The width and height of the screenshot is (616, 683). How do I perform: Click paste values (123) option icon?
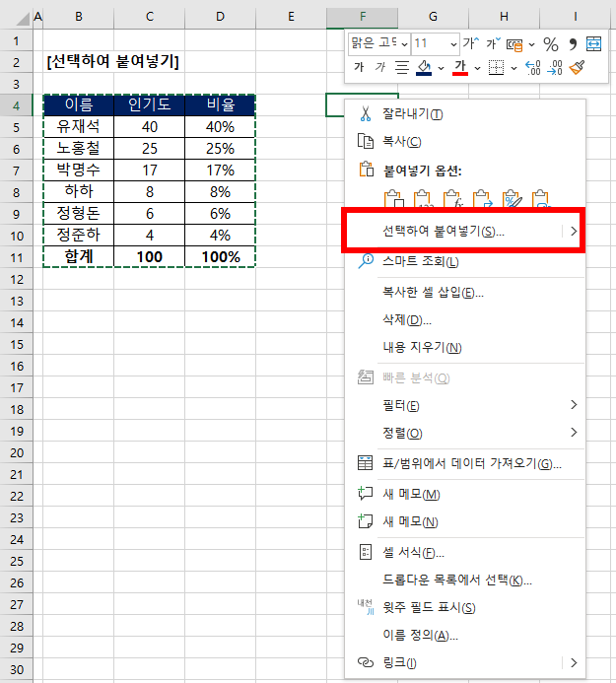click(423, 199)
